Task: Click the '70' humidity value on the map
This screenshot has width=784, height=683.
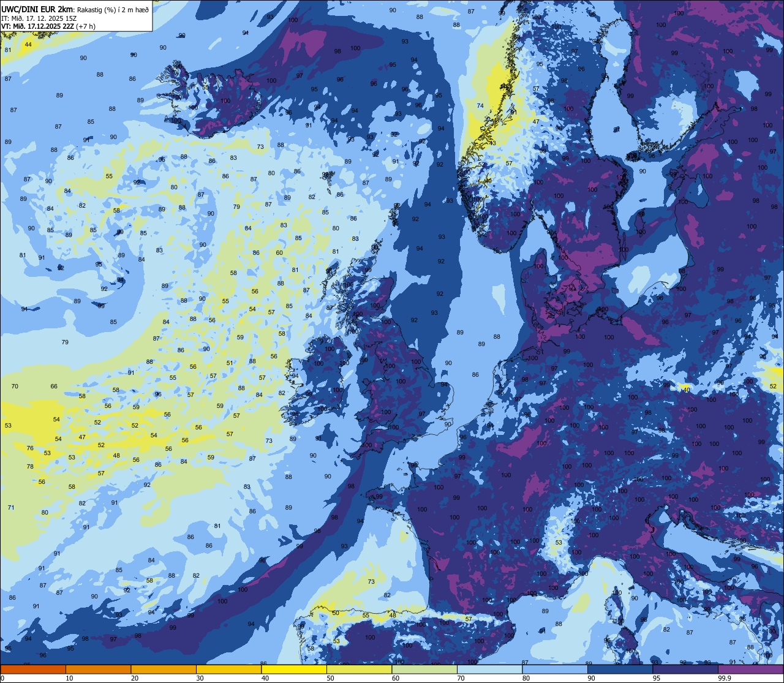Action: tap(15, 387)
